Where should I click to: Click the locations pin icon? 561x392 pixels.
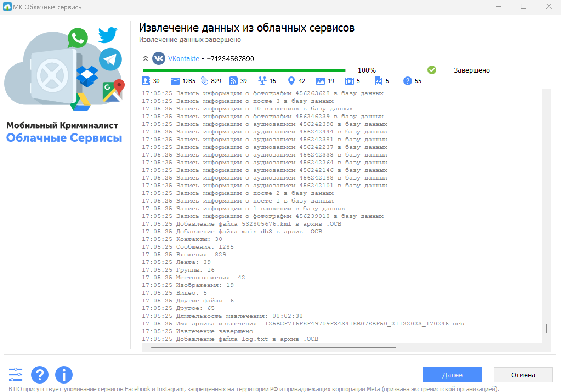pyautogui.click(x=291, y=81)
